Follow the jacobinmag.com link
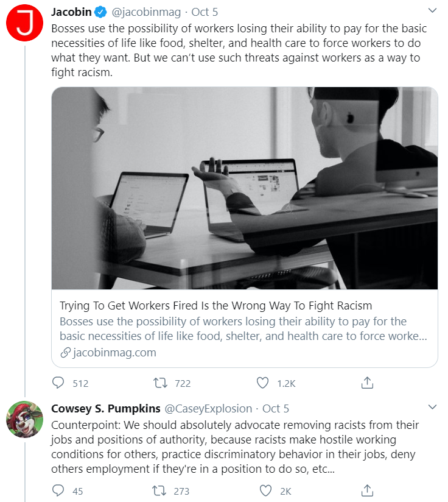The width and height of the screenshot is (448, 502). 108,353
